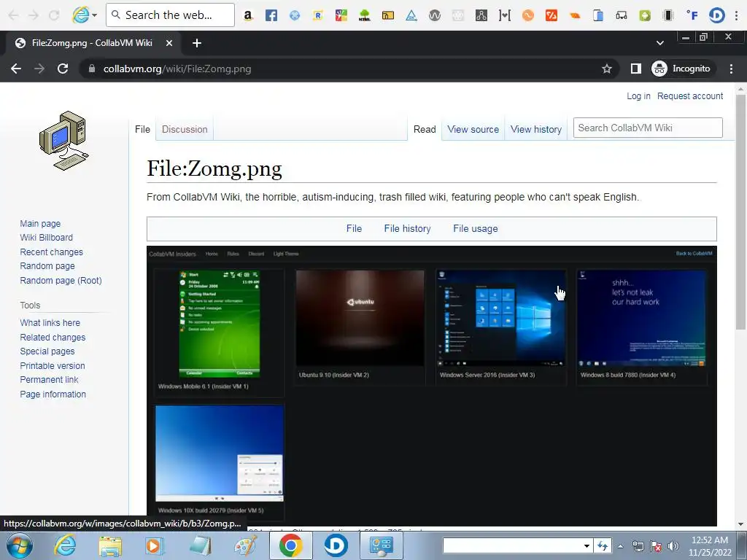
Task: Click the Internet Explorer logo in top toolbar
Action: (x=80, y=15)
